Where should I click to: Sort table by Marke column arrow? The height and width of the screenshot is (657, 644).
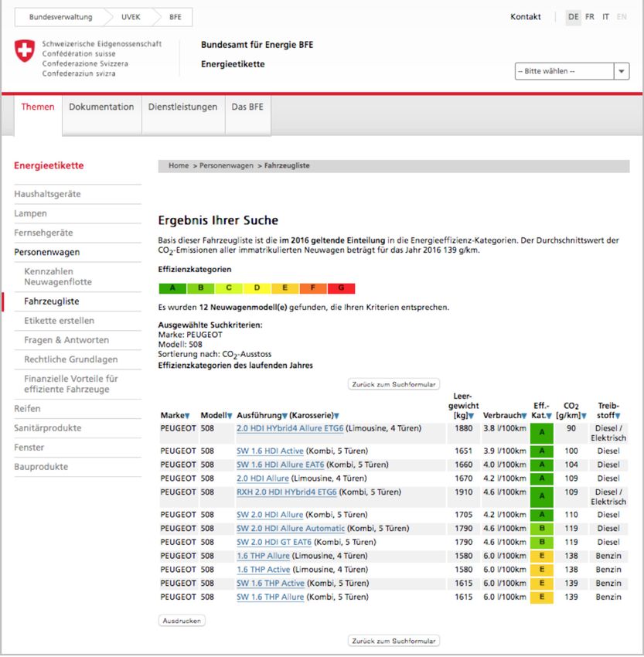pyautogui.click(x=187, y=416)
